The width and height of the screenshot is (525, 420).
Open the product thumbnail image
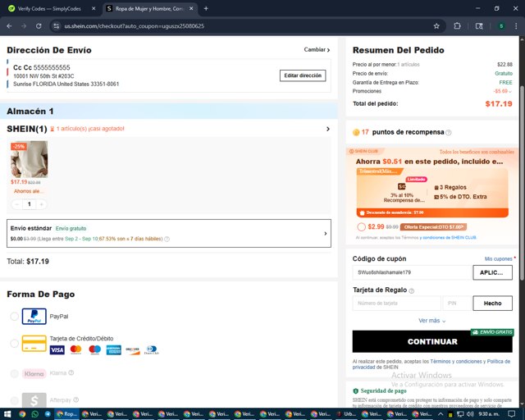coord(30,159)
